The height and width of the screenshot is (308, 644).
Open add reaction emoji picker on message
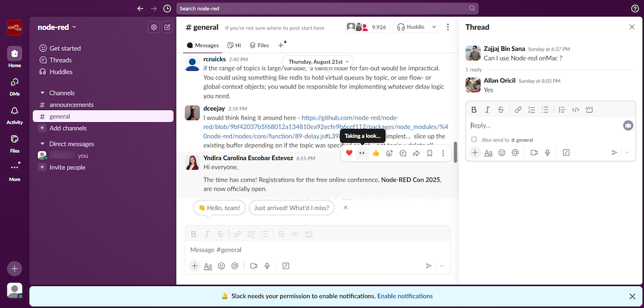(x=390, y=153)
